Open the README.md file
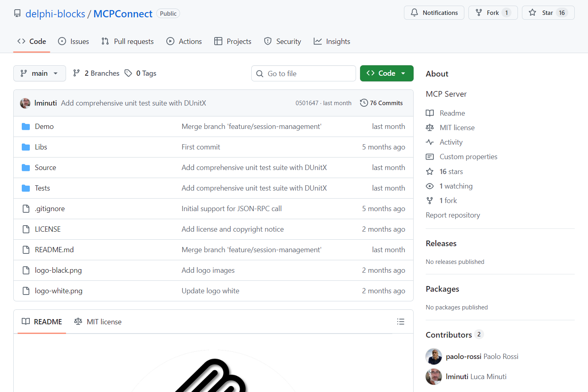Viewport: 588px width, 392px height. 54,250
